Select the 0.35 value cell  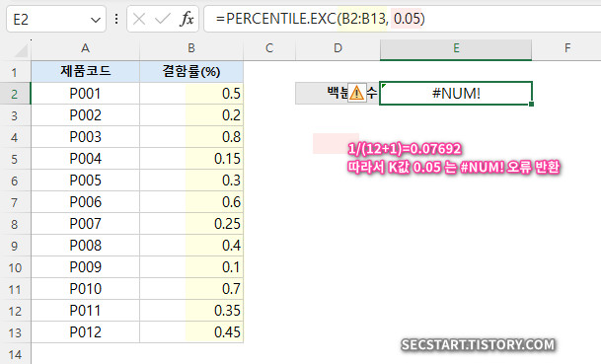coord(191,311)
